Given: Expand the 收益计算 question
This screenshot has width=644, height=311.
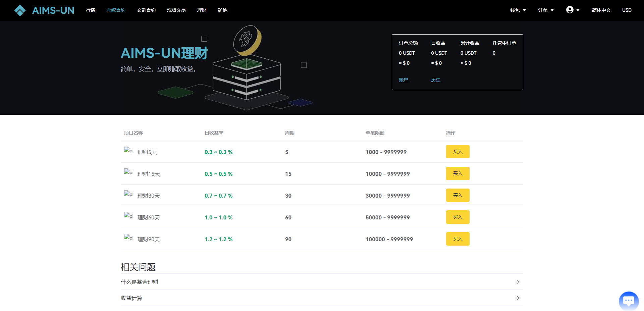Looking at the screenshot, I should point(321,298).
